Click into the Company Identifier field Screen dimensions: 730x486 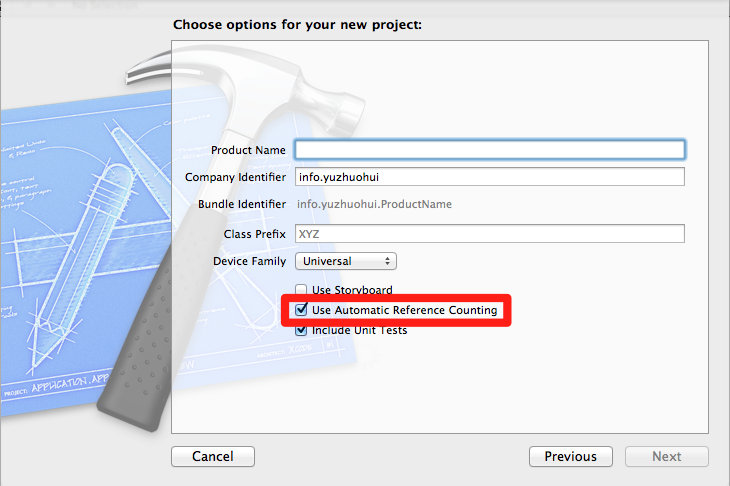(489, 177)
